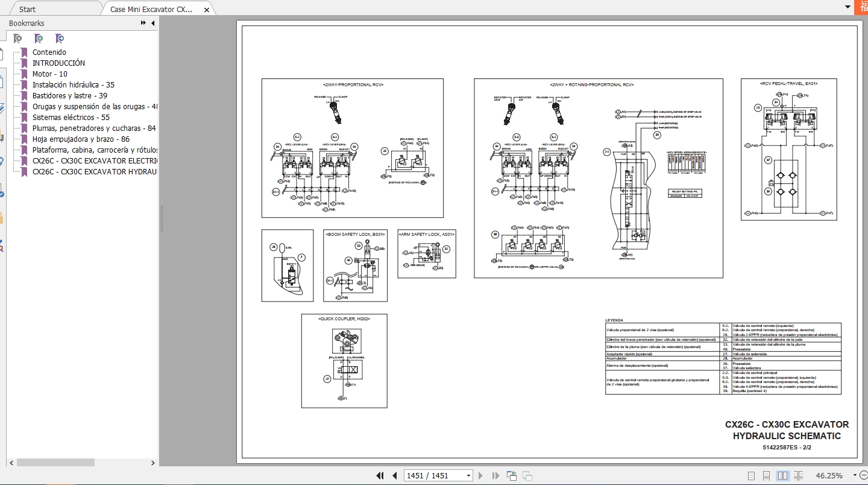The height and width of the screenshot is (485, 868).
Task: Click the HYDRAULIC SCHEMATIC title text on page
Action: coord(787,436)
